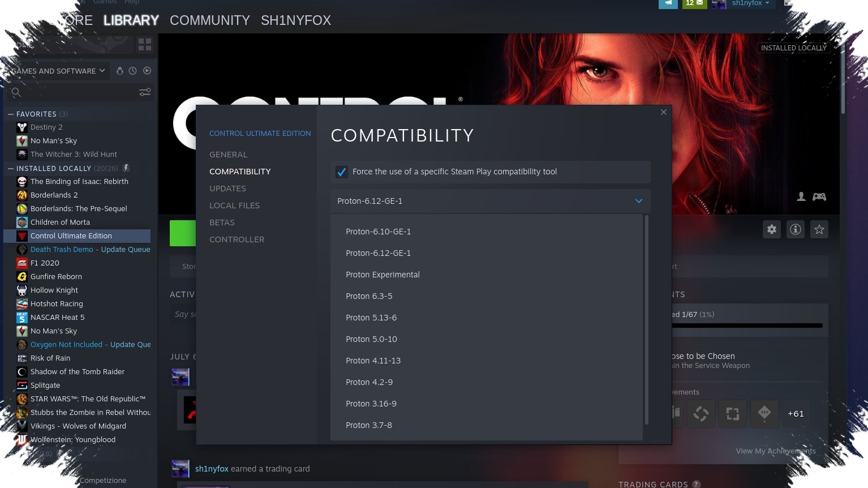868x488 pixels.
Task: Open the Controller properties tab
Action: point(237,239)
